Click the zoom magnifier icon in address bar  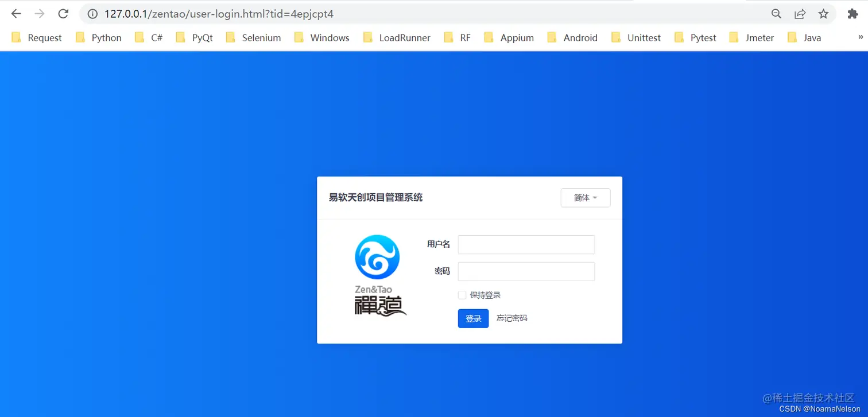coord(776,13)
